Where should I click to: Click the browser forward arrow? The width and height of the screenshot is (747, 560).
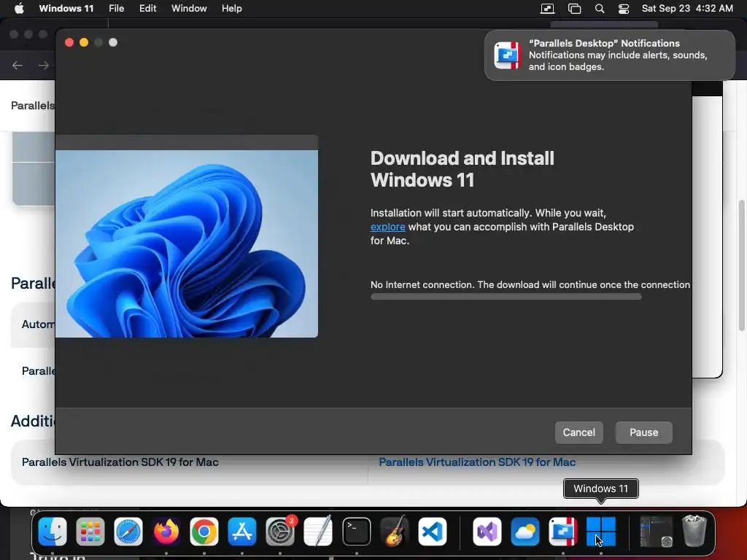[43, 65]
